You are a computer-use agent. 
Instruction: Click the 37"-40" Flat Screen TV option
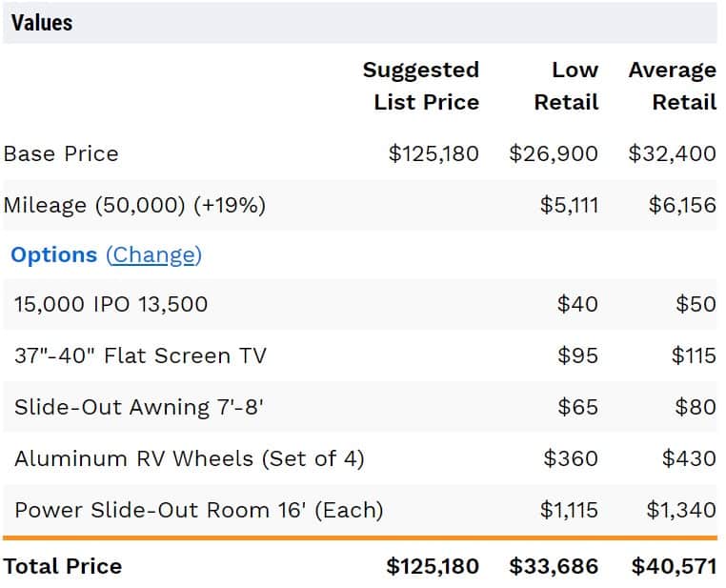[x=140, y=356]
